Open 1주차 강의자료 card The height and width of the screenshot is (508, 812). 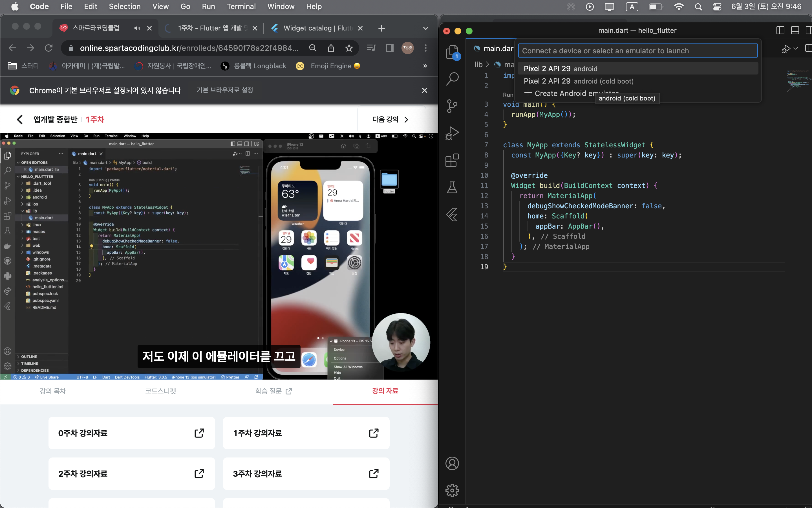click(x=306, y=433)
